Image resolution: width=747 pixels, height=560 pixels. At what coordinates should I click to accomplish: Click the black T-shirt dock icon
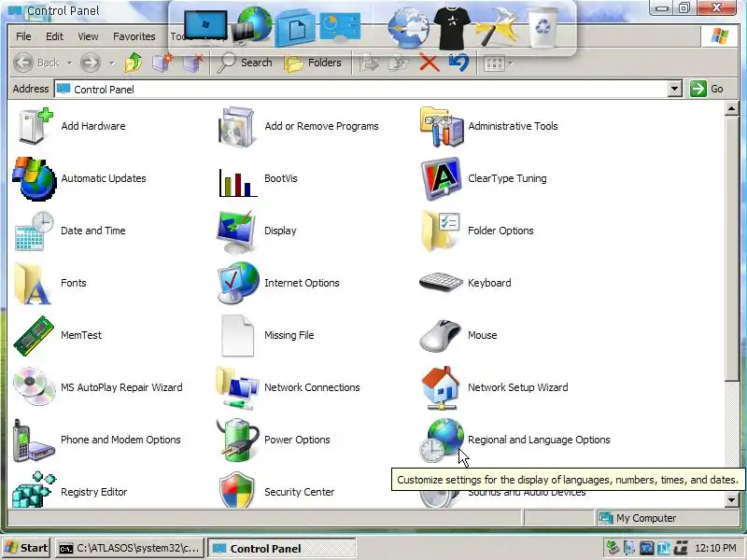452,28
